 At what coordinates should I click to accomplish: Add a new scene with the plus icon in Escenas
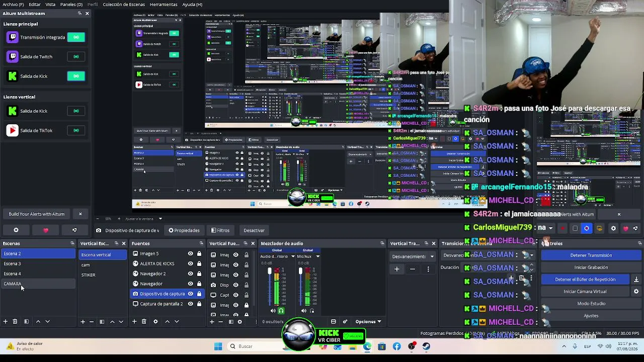[x=6, y=321]
